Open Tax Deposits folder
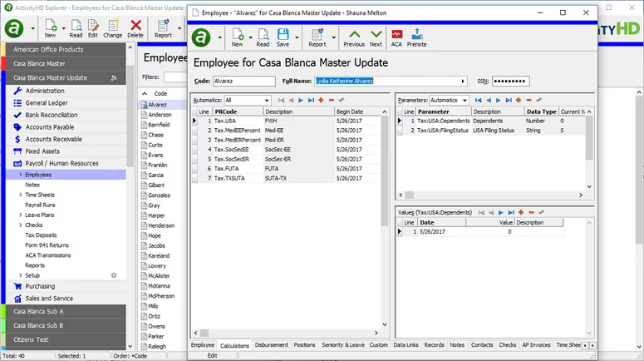This screenshot has width=644, height=361. pos(41,235)
